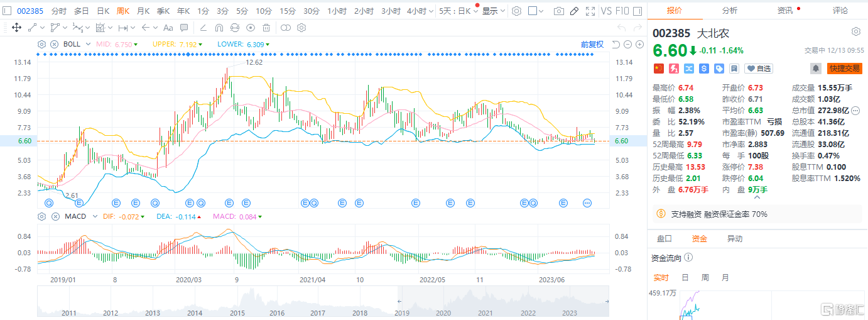This screenshot has height=320, width=868.
Task: Open the 显示 display dropdown
Action: click(x=494, y=11)
